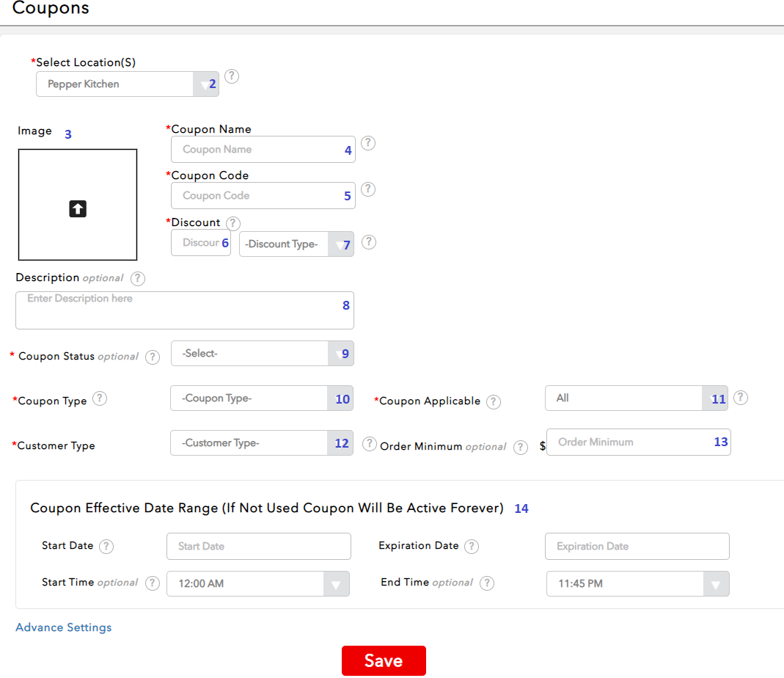Expand the Coupon Status select dropdown
This screenshot has height=678, width=784.
tap(261, 354)
